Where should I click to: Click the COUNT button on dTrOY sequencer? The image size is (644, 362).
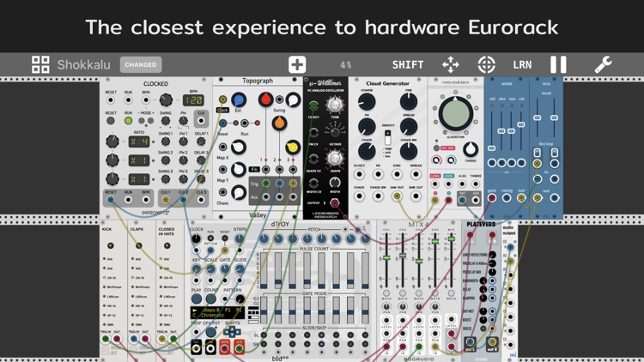click(x=210, y=299)
